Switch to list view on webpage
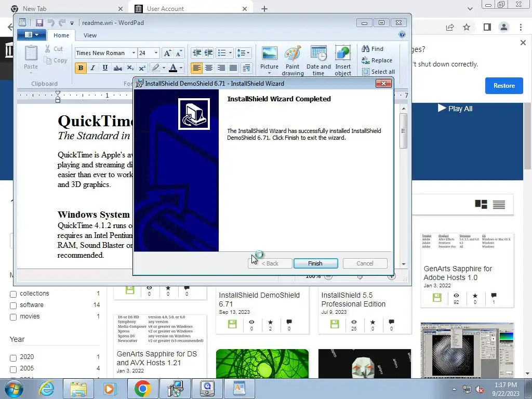Viewport: 532px width, 399px height. tap(499, 204)
